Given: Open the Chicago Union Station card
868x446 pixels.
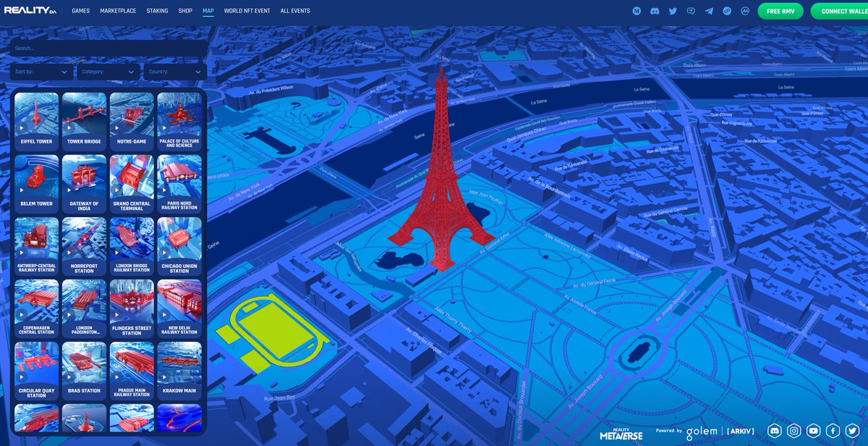Looking at the screenshot, I should point(179,245).
